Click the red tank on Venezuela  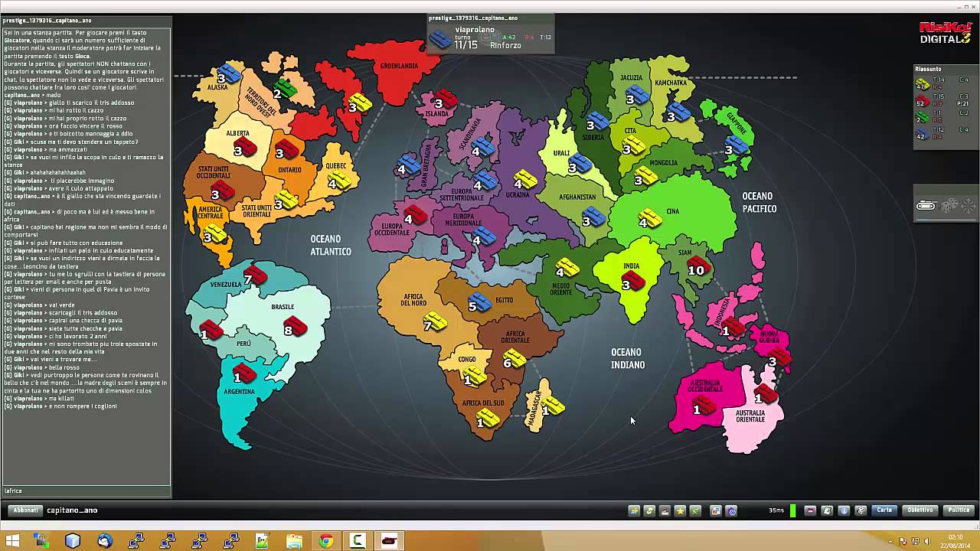click(254, 277)
